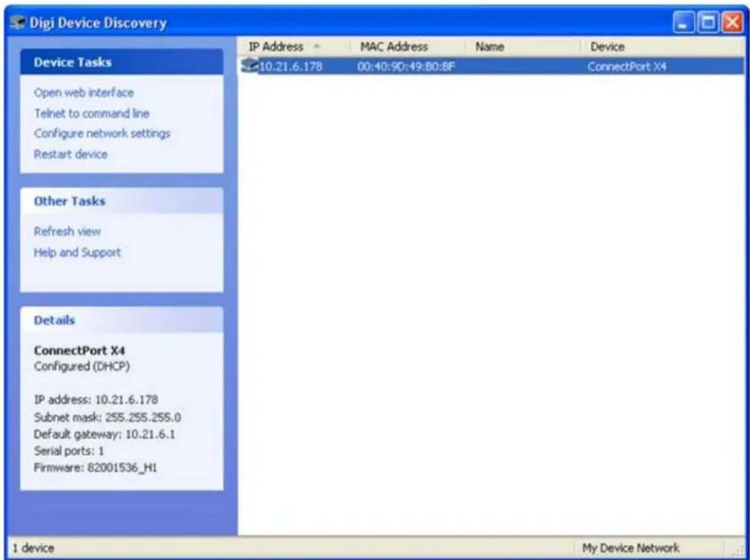Image resolution: width=750 pixels, height=560 pixels.
Task: Click Restart device link
Action: tap(71, 154)
